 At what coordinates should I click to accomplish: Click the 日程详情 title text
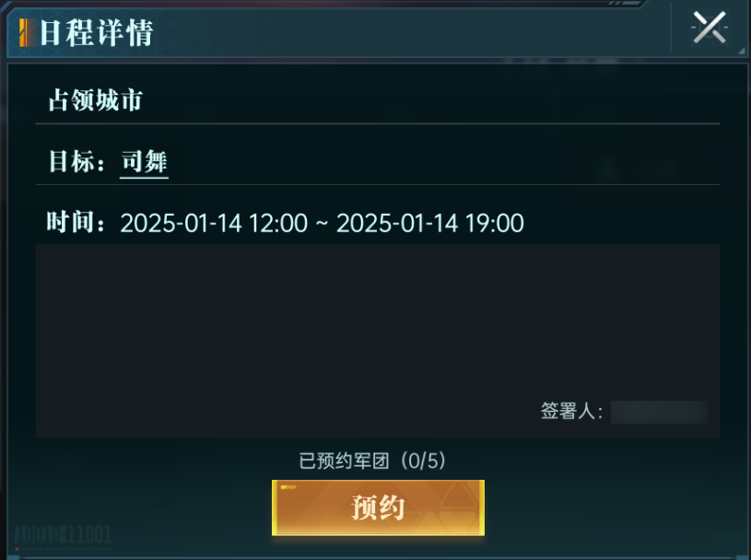[96, 33]
